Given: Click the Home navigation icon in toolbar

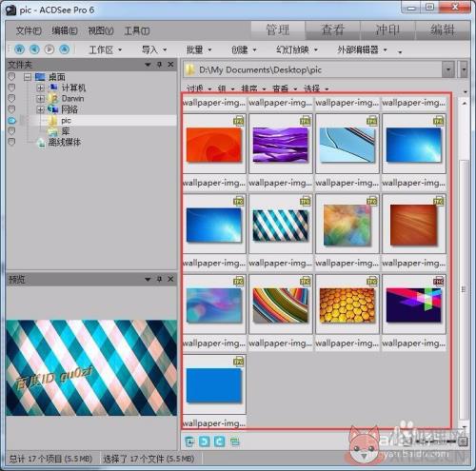Looking at the screenshot, I should [20, 49].
